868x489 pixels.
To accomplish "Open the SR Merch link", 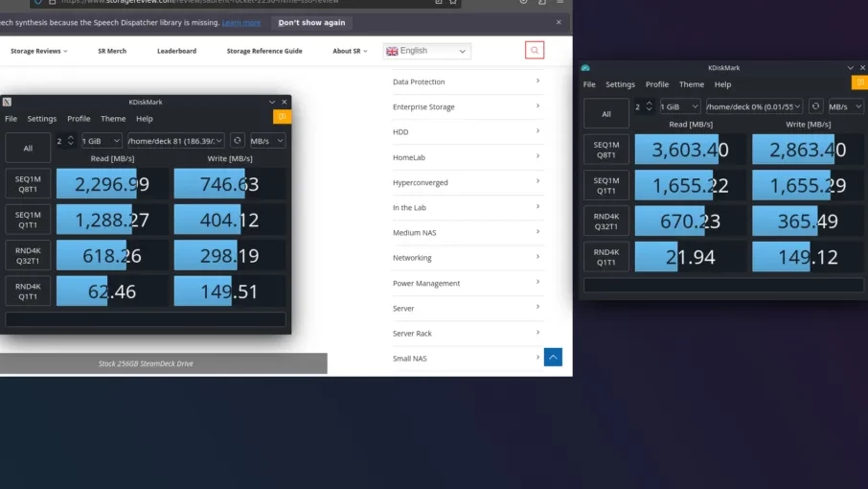I will [112, 51].
